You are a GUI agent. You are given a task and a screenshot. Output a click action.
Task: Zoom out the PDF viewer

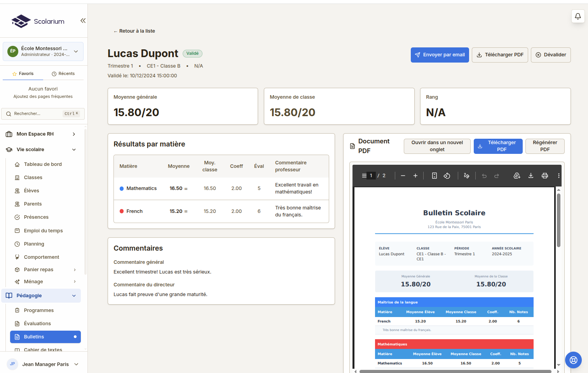[x=403, y=176]
